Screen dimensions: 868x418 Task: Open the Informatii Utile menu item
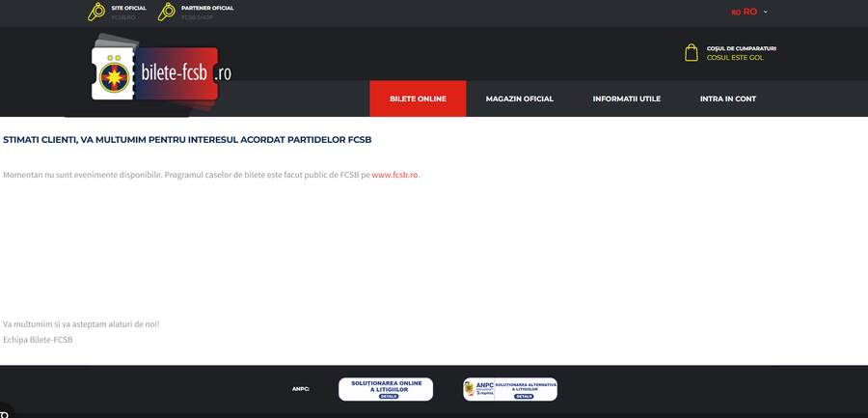coord(626,98)
